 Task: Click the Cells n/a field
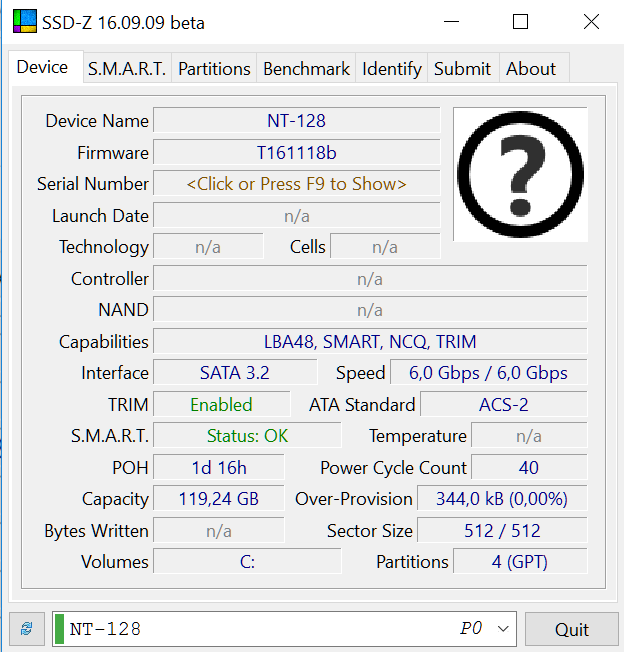tap(385, 247)
